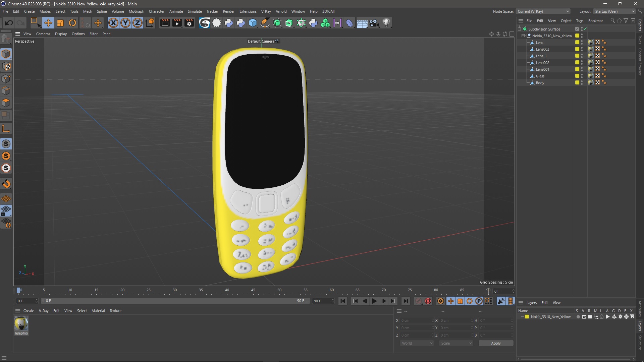Open Node Space dropdown
644x362 pixels.
pyautogui.click(x=543, y=11)
